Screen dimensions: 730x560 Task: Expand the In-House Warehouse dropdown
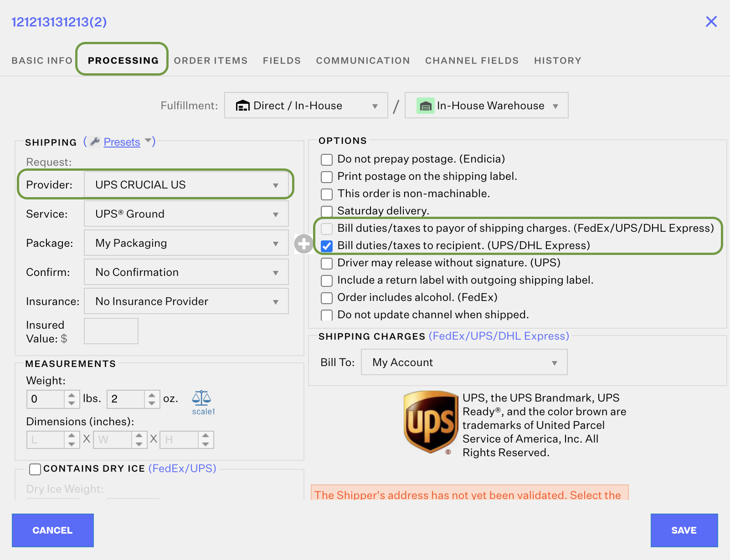[x=487, y=106]
